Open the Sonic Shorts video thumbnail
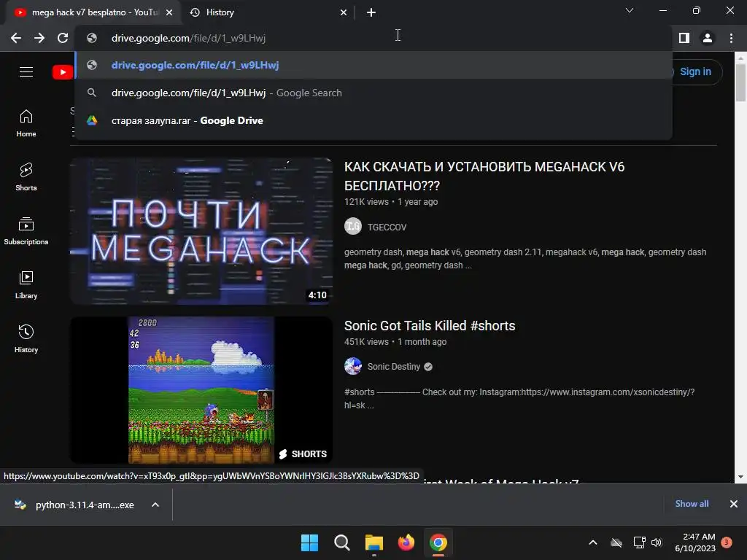 [201, 390]
